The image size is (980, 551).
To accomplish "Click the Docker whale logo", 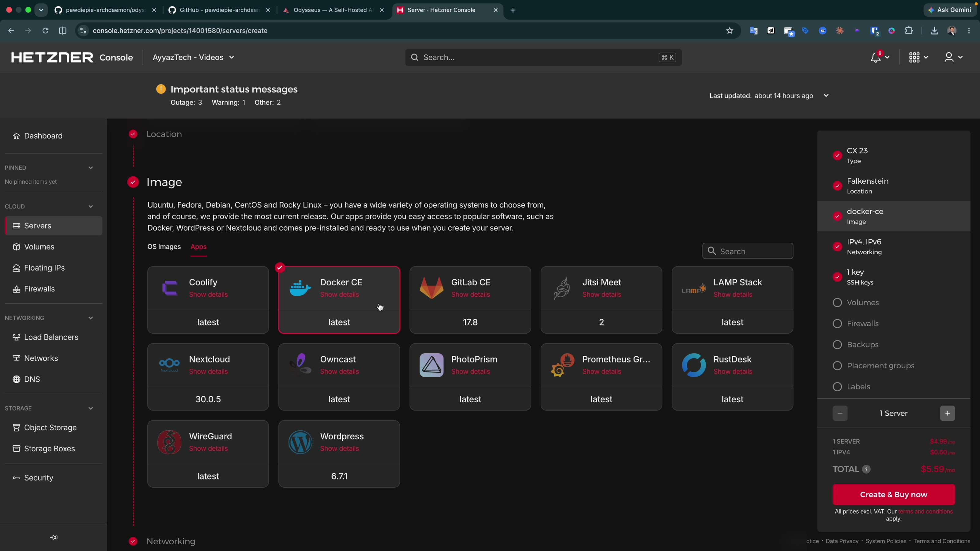I will coord(300,288).
